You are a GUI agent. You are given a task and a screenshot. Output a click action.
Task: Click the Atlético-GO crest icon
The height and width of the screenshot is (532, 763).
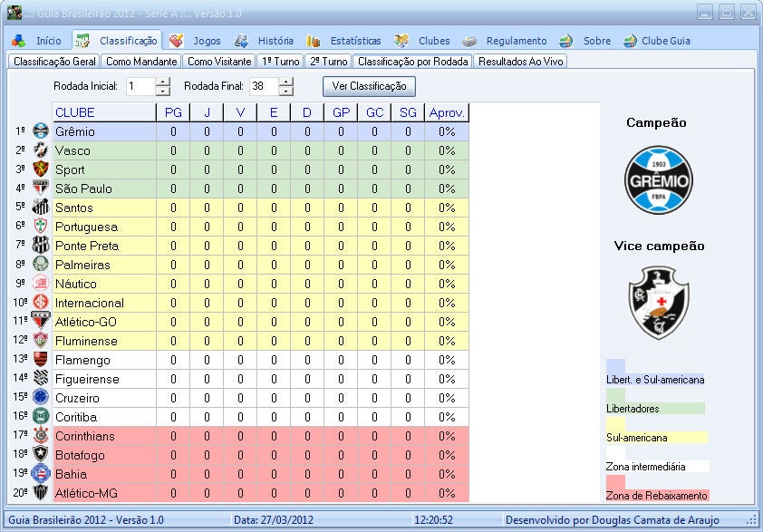click(41, 321)
